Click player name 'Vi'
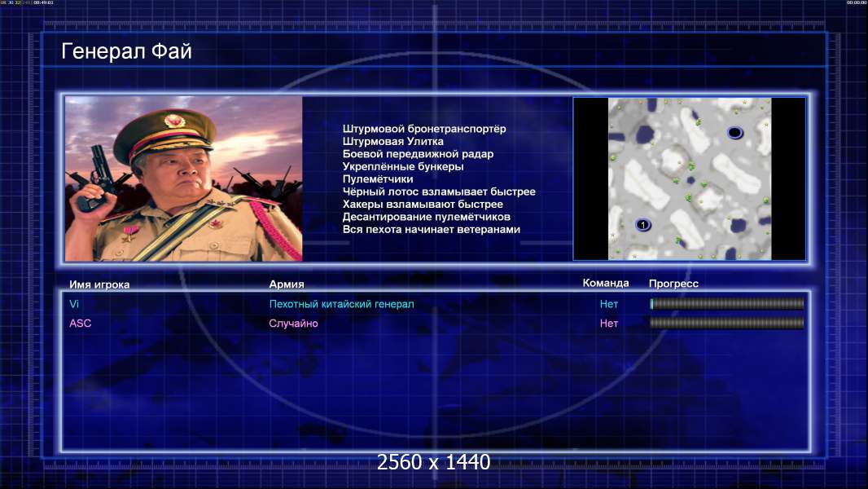868x489 pixels. click(x=74, y=304)
